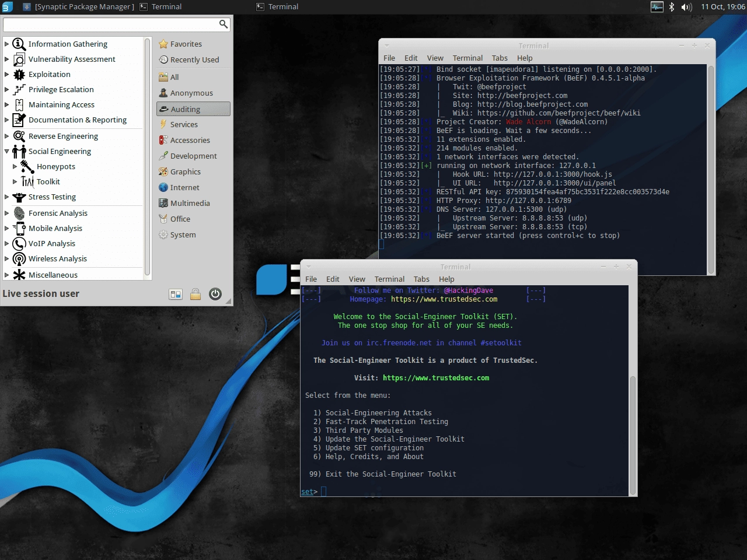Open the session settings icon next to lock
This screenshot has height=560, width=747.
(176, 294)
